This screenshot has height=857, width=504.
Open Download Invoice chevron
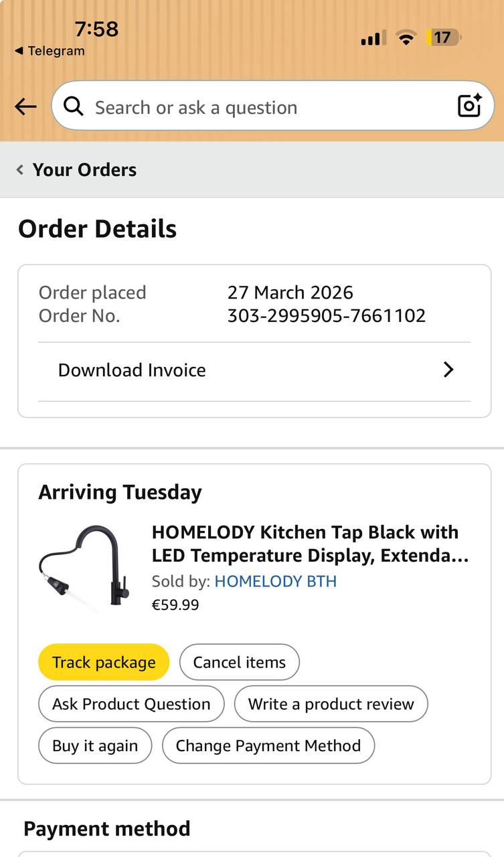click(x=448, y=370)
